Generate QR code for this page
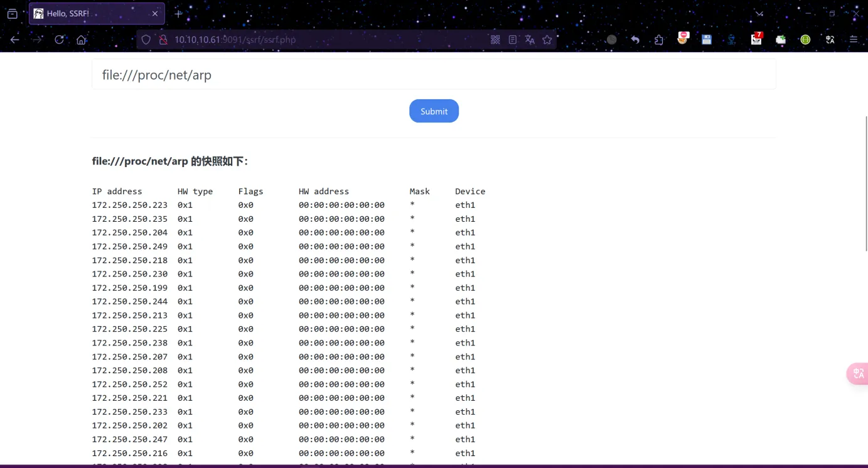 [495, 40]
